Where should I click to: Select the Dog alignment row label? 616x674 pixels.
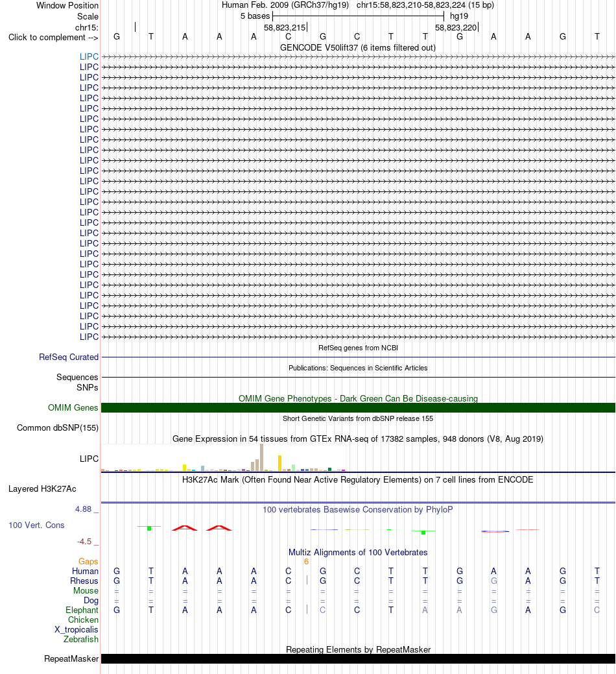tap(91, 601)
